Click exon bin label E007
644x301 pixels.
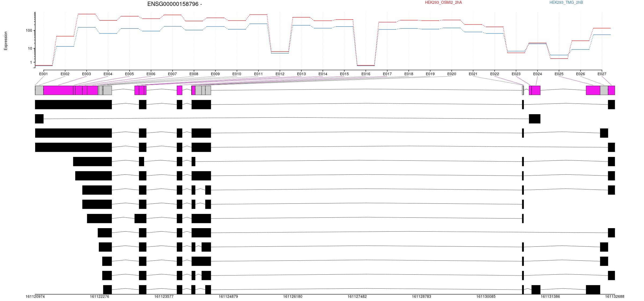172,74
